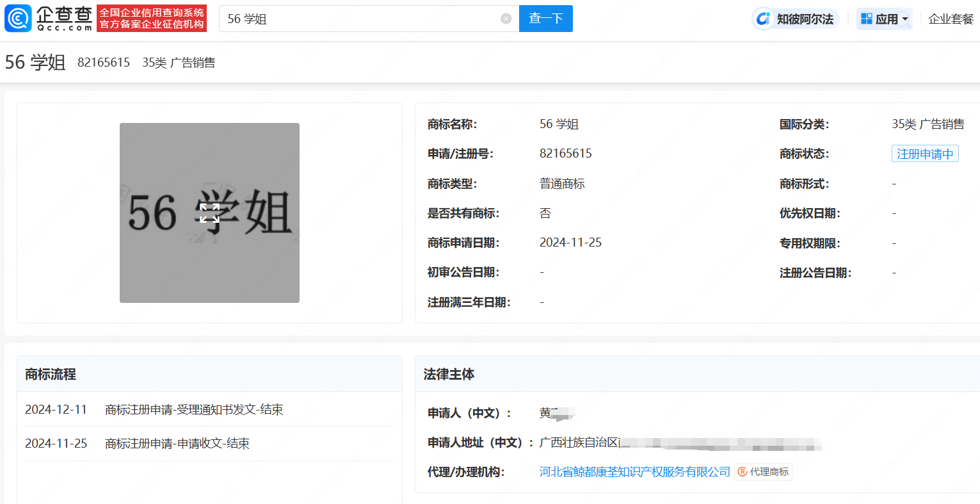Click the 注册申请中 status tag

925,154
